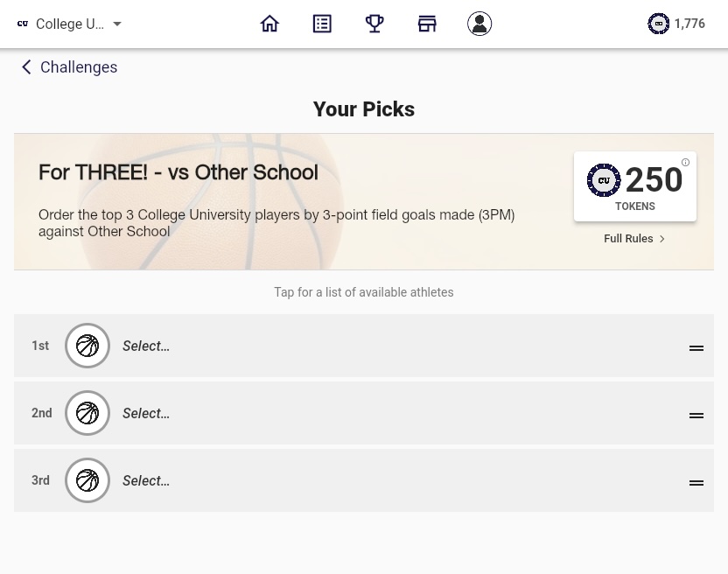Click the 1,776 token balance

pyautogui.click(x=689, y=24)
